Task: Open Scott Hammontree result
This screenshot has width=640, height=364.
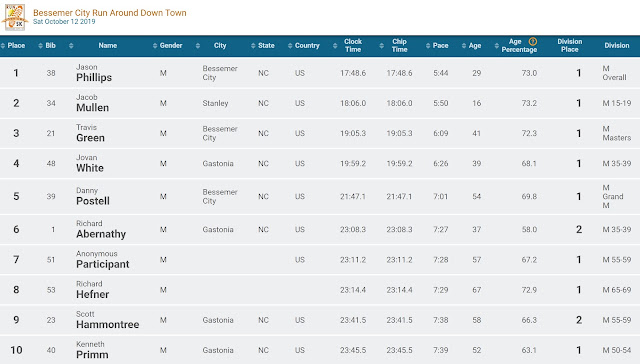Action: pyautogui.click(x=107, y=320)
